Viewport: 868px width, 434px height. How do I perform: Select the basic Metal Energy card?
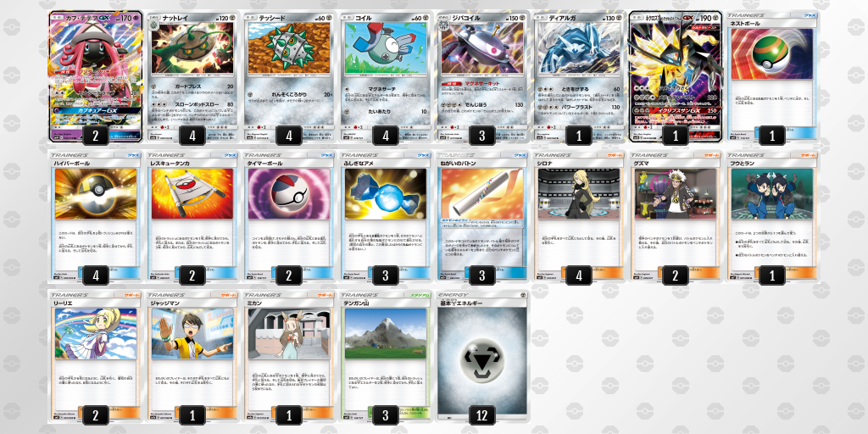(x=481, y=357)
